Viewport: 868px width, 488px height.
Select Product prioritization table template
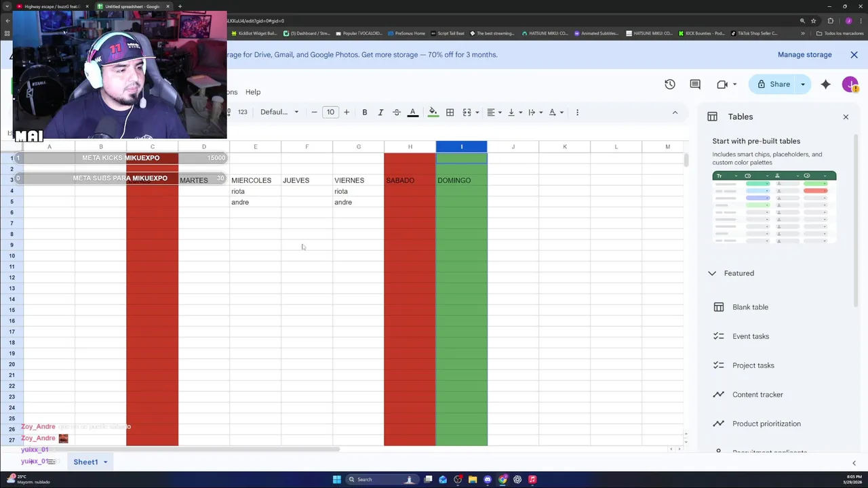pos(766,424)
